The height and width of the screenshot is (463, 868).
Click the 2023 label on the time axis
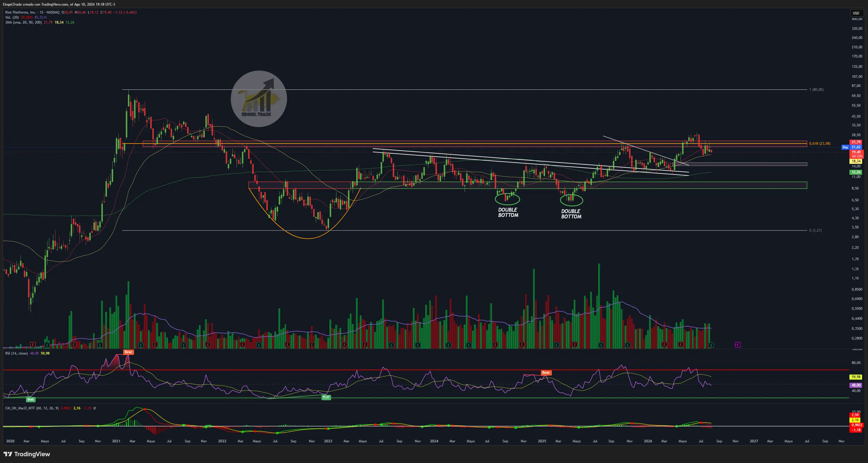pyautogui.click(x=328, y=441)
